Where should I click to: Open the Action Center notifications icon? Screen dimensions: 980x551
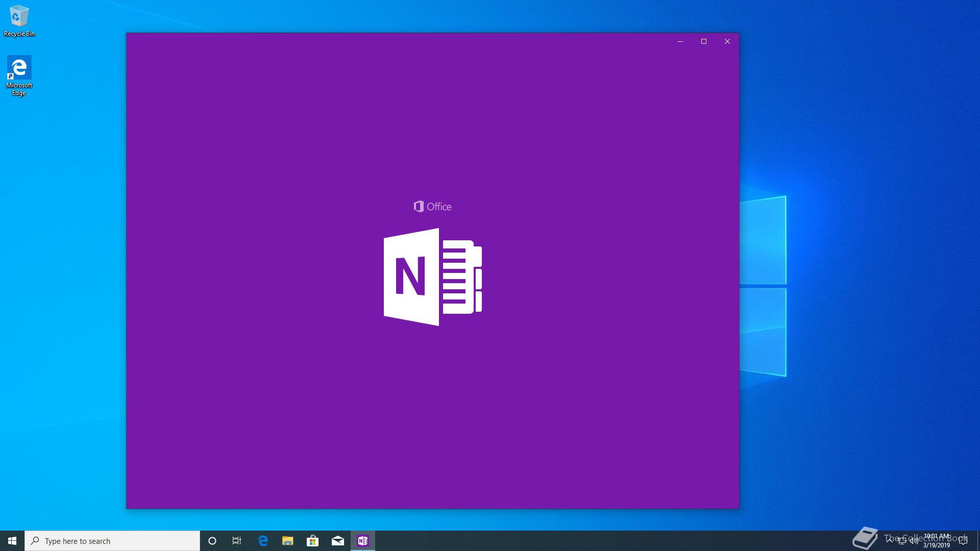click(963, 541)
